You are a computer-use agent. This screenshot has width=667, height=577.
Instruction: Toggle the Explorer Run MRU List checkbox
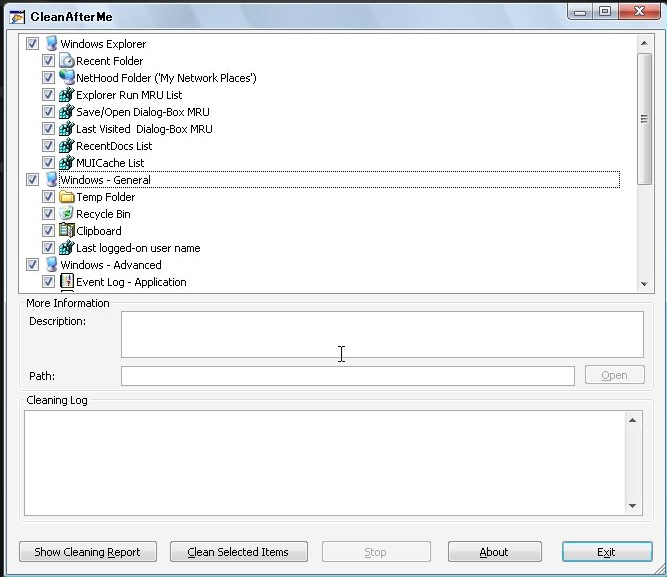tap(48, 94)
